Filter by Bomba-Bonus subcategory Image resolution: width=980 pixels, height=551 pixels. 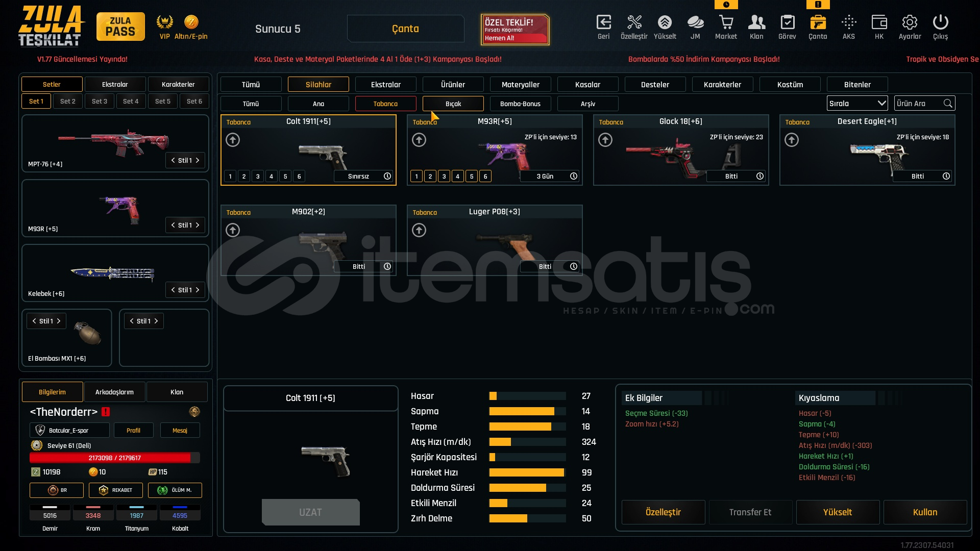pyautogui.click(x=521, y=104)
